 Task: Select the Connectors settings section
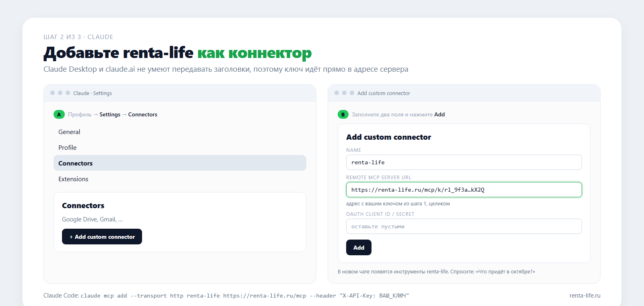pos(180,163)
